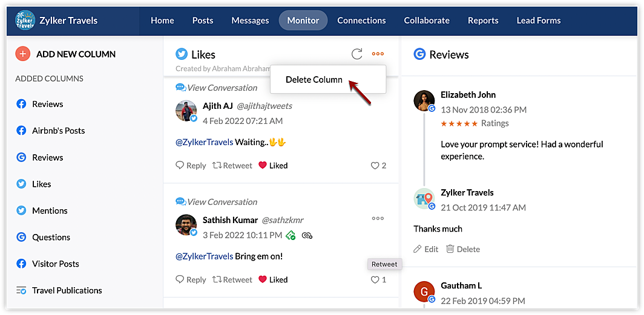Click Sathish Kumar's profile avatar
This screenshot has width=644, height=315.
186,225
